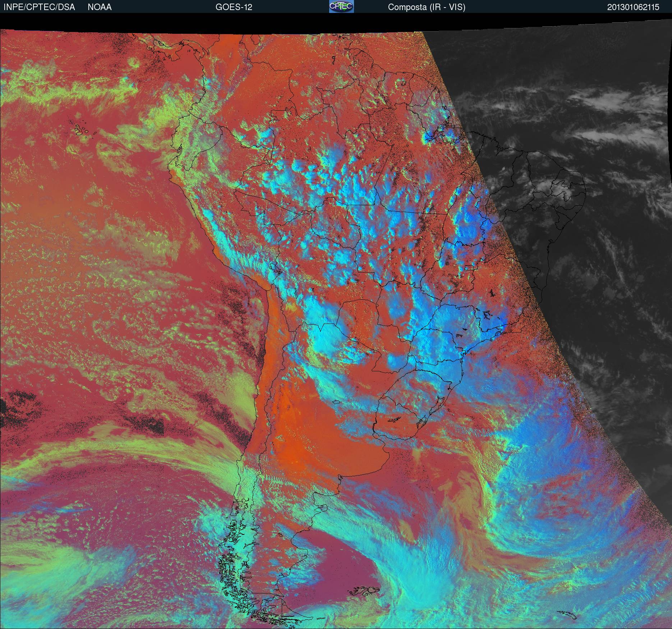This screenshot has height=629, width=672.
Task: Click the NOAA label in the header
Action: 100,7
